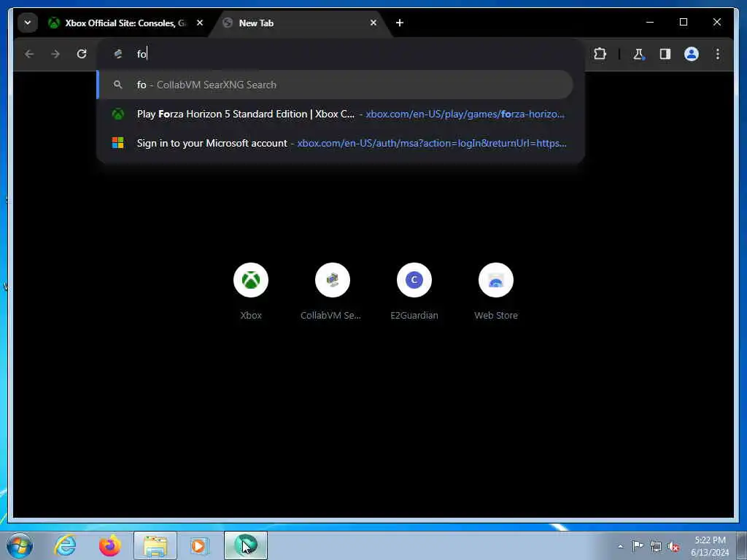Open a new tab with plus button
The width and height of the screenshot is (747, 560).
pyautogui.click(x=400, y=23)
